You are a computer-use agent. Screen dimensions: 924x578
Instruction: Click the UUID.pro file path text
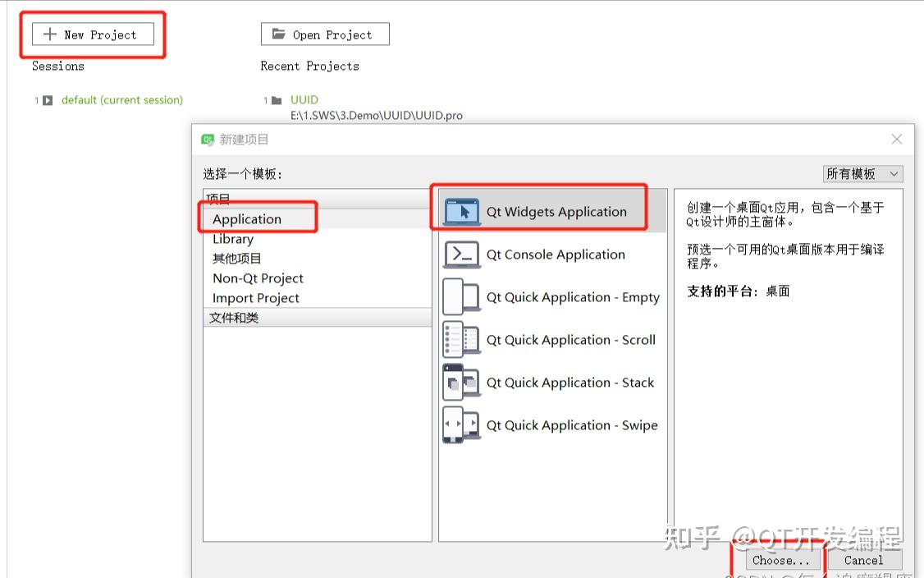tap(377, 116)
